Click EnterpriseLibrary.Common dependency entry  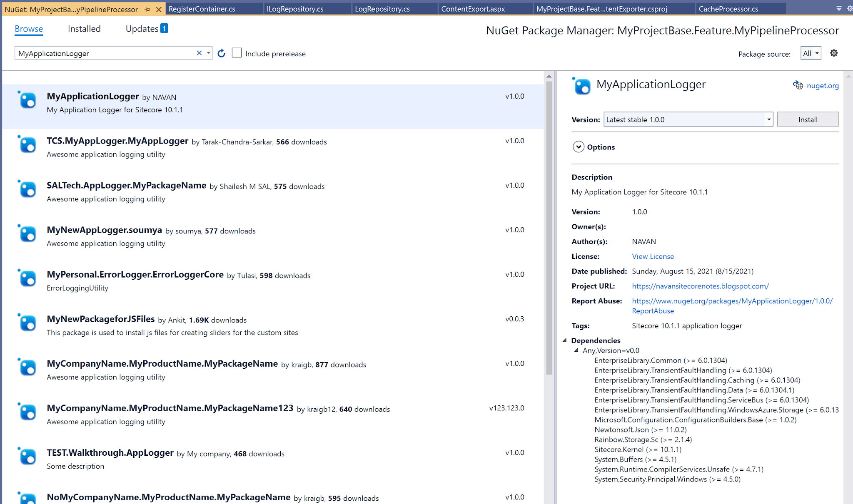tap(661, 360)
